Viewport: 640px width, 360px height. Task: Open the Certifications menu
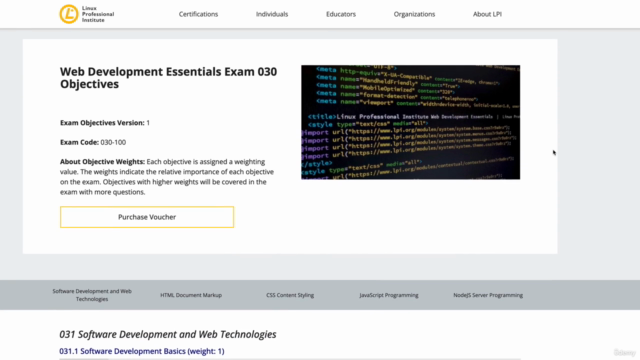click(198, 14)
